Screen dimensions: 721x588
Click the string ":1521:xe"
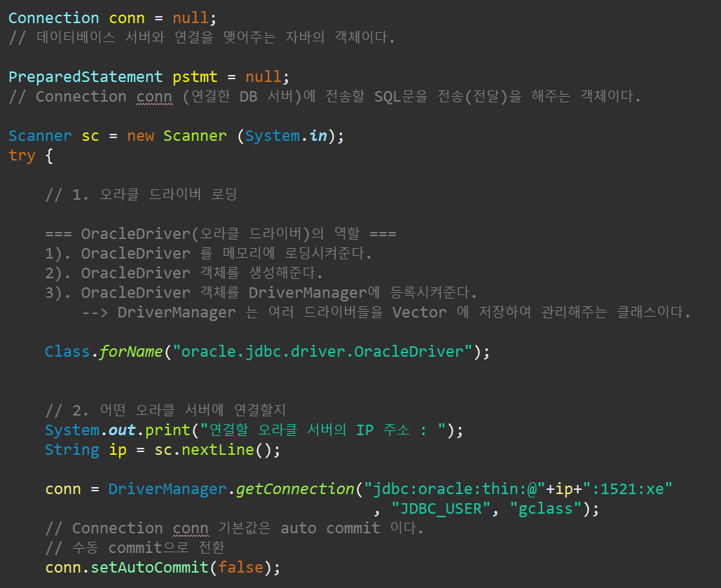(x=628, y=488)
